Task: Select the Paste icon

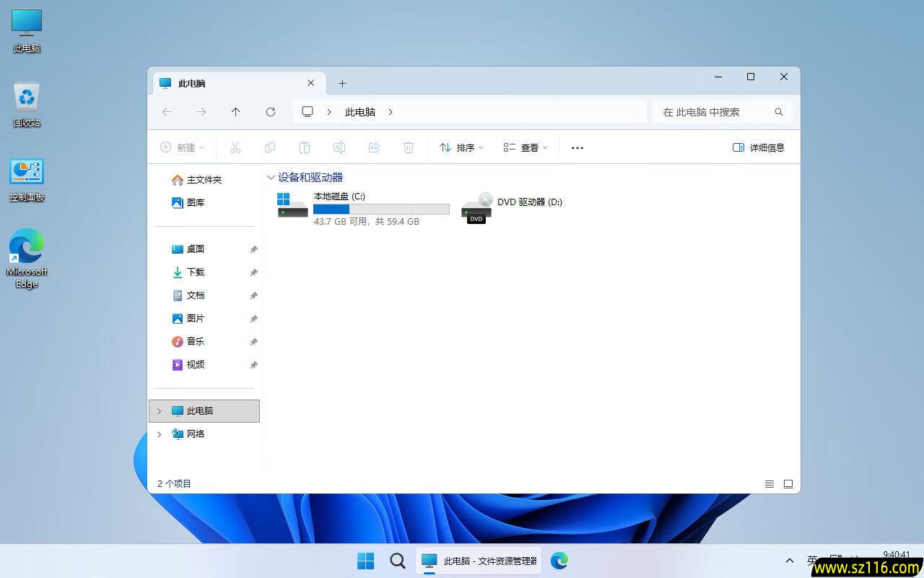Action: coord(305,147)
